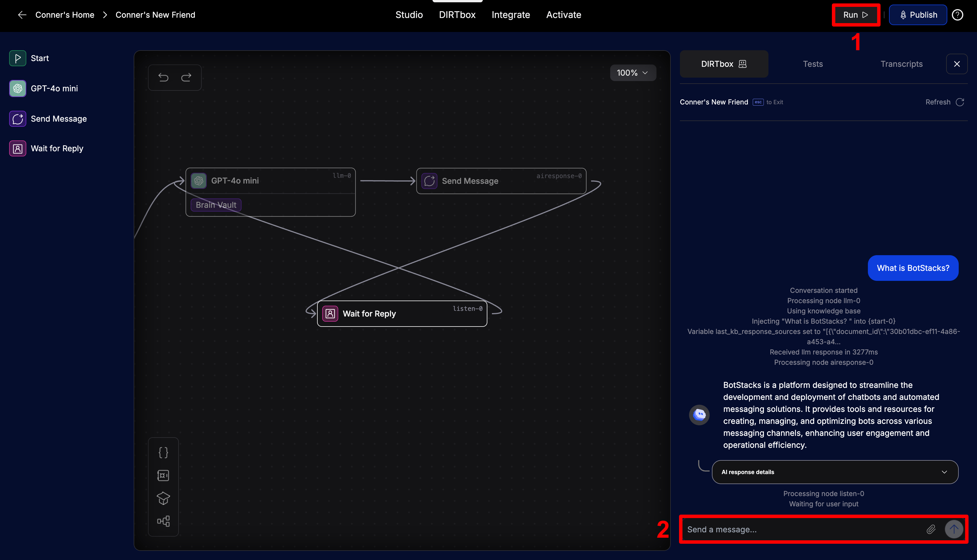977x560 pixels.
Task: Click the Refresh conversation icon
Action: coord(960,102)
